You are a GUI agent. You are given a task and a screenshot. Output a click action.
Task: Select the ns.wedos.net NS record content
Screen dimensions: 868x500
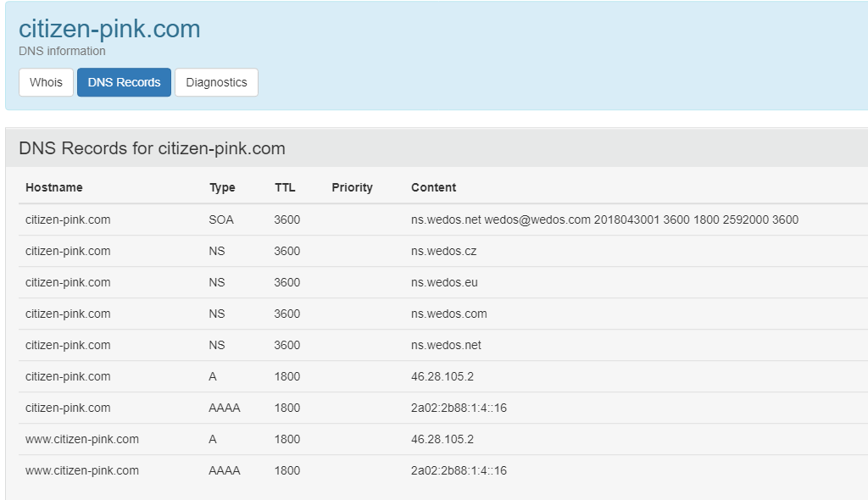[x=446, y=346]
